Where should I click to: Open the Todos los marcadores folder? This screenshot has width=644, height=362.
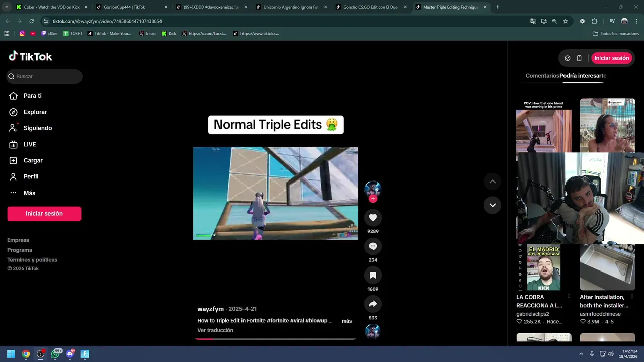[x=616, y=34]
